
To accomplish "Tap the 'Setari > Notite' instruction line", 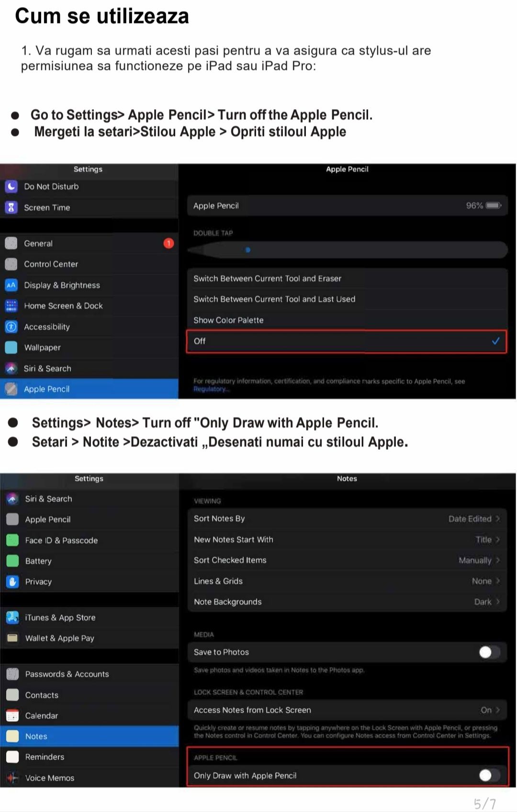I will tap(220, 441).
